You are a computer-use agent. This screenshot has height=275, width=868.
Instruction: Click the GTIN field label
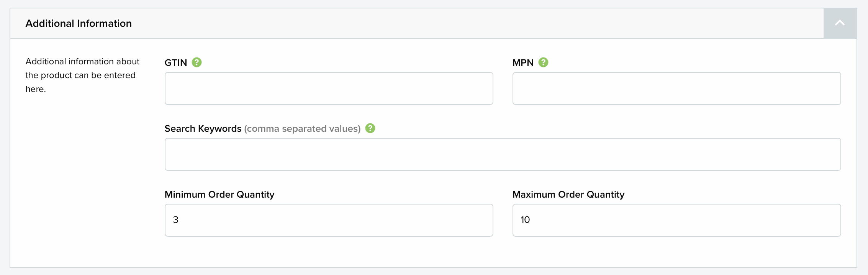coord(176,63)
